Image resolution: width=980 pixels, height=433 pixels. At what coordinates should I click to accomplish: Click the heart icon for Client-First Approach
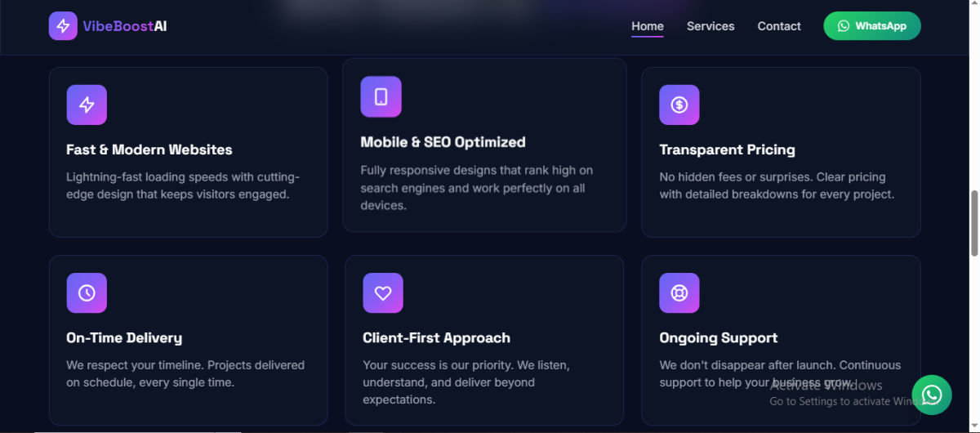pyautogui.click(x=383, y=292)
